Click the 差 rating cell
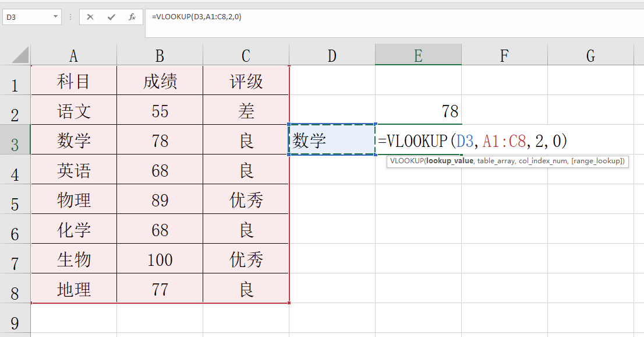The image size is (644, 337). pyautogui.click(x=246, y=110)
